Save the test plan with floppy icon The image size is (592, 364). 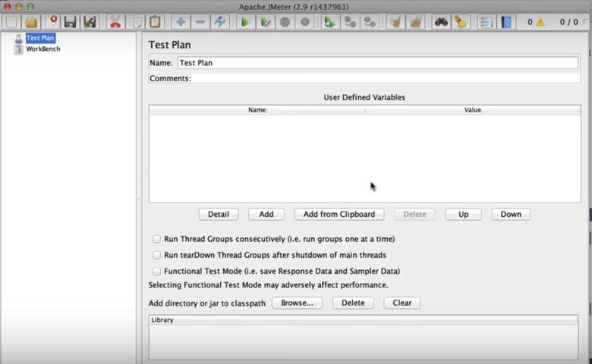(x=71, y=22)
